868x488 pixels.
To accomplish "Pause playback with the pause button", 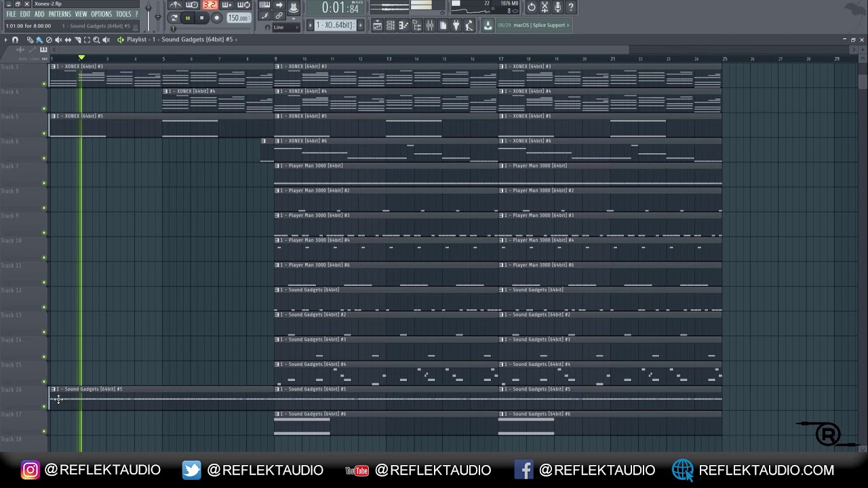I will 188,18.
